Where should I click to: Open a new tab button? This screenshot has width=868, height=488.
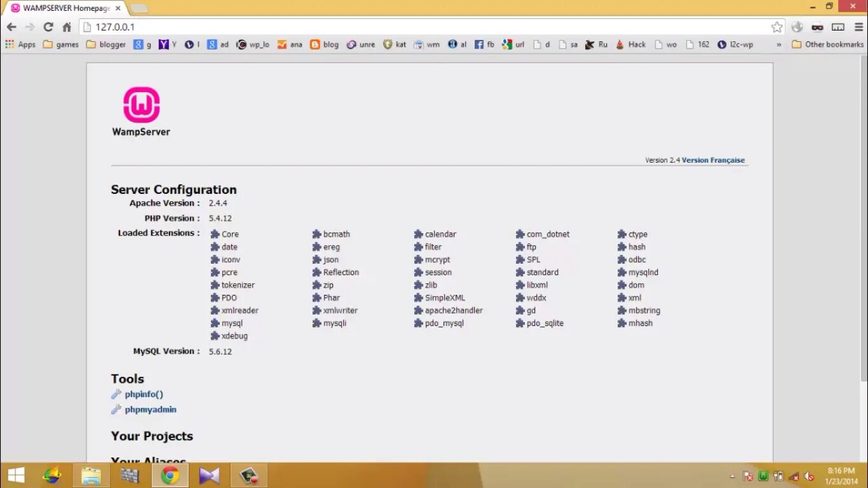pyautogui.click(x=139, y=8)
